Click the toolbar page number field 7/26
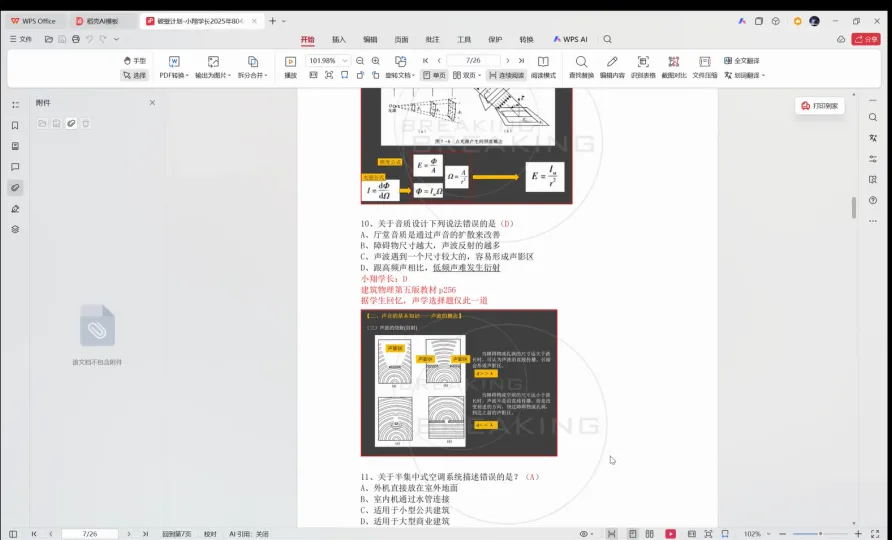This screenshot has height=540, width=892. coord(473,60)
